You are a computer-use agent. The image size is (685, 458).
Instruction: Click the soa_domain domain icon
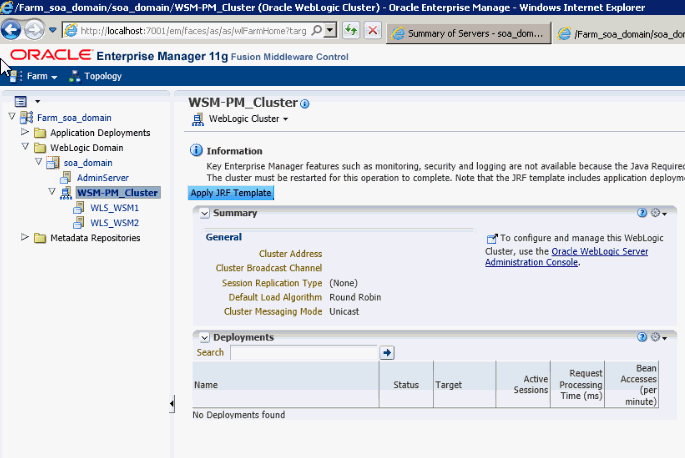tap(53, 163)
